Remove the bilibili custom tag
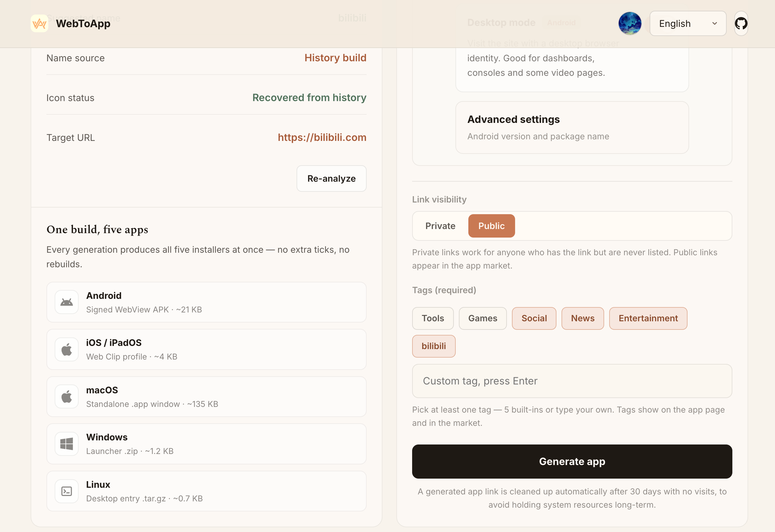Screen dimensions: 775x532 [x=434, y=346]
